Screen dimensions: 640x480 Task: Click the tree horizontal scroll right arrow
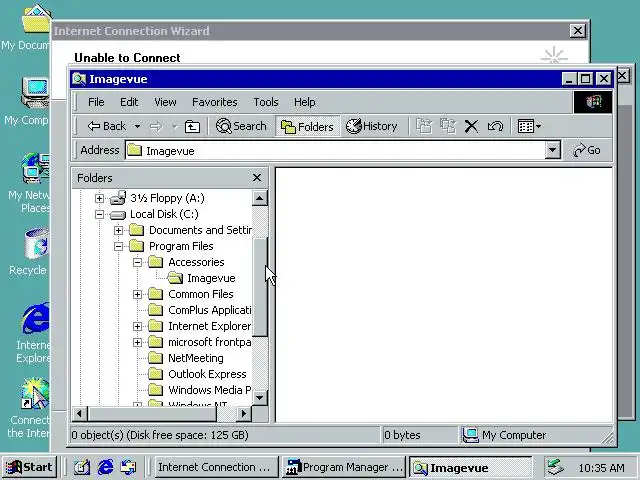click(244, 413)
